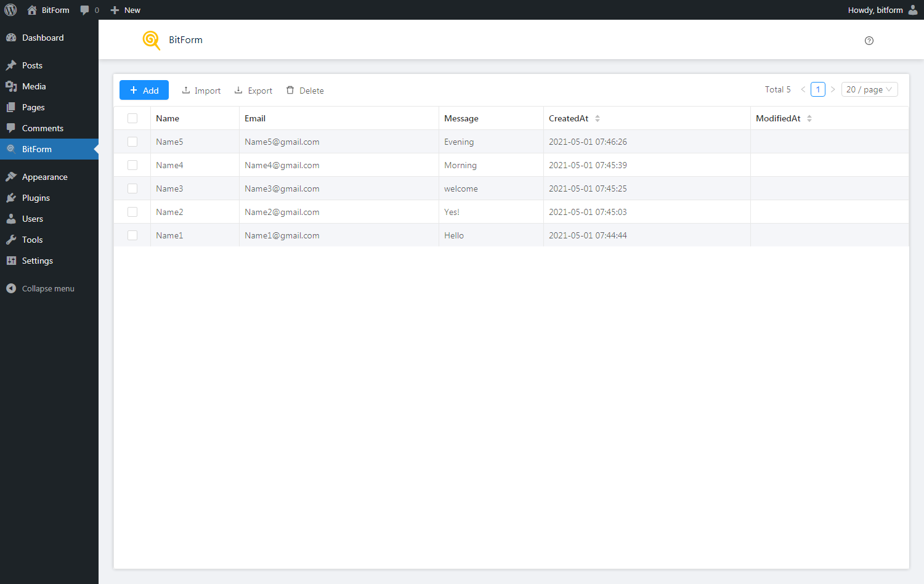Click the Name1@gmail.com email cell
Image resolution: width=924 pixels, height=584 pixels.
339,235
